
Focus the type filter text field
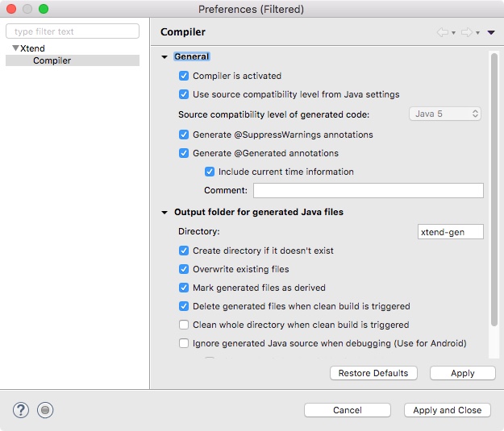tap(73, 31)
